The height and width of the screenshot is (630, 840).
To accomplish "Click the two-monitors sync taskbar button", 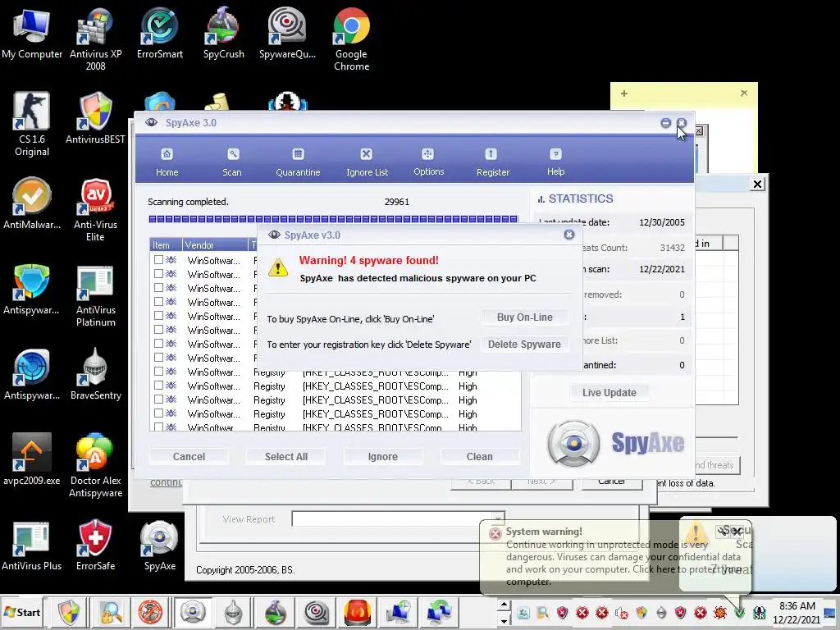I will [x=440, y=612].
